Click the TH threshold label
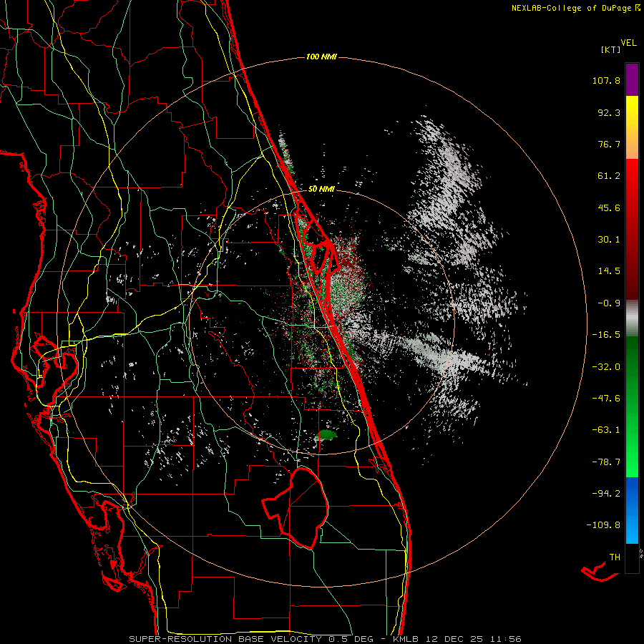644x644 pixels. [615, 557]
